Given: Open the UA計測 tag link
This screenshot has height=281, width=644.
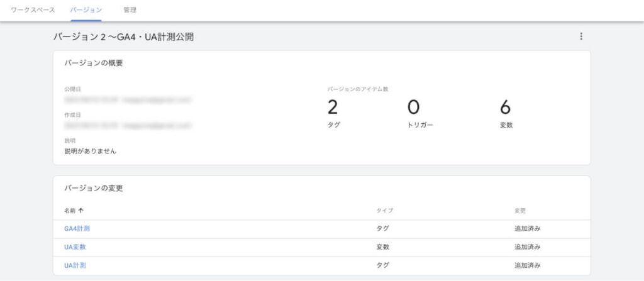Looking at the screenshot, I should [75, 265].
